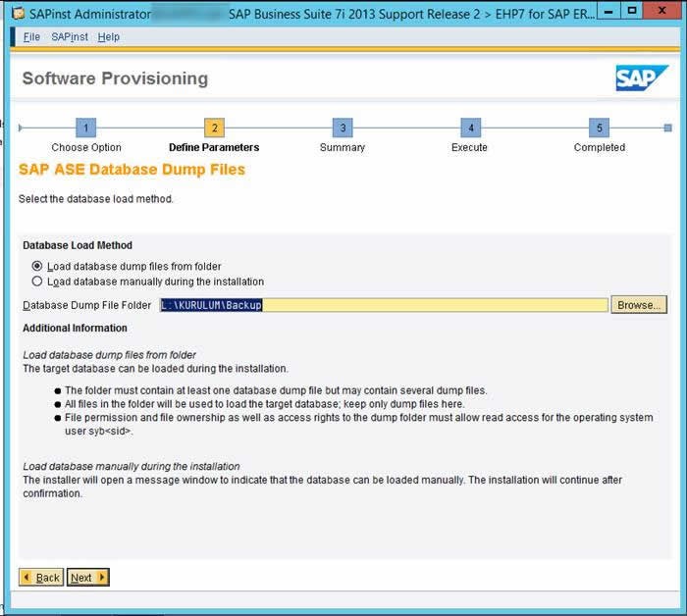Proceed with the Next button
The height and width of the screenshot is (616, 687).
tap(88, 578)
